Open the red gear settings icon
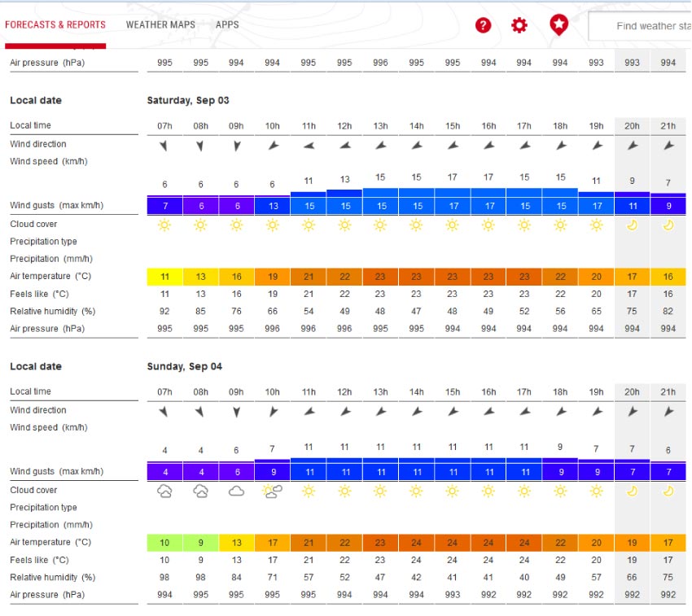 click(x=519, y=25)
